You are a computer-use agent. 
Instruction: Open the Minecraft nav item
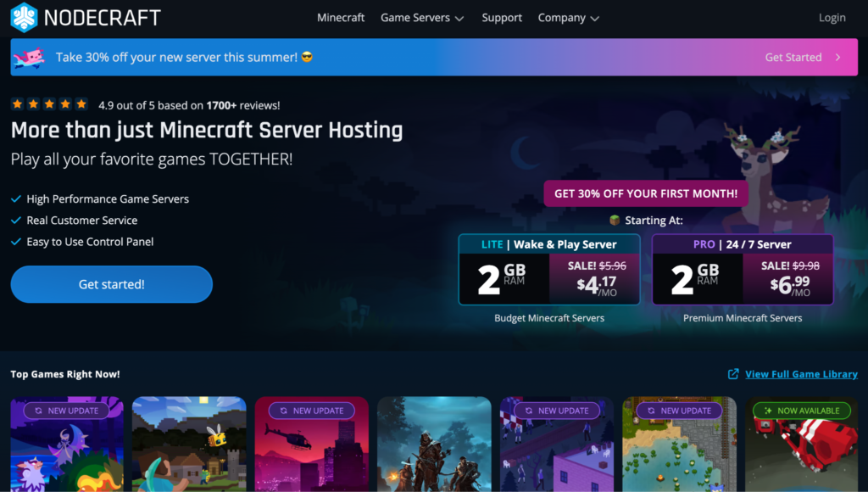pyautogui.click(x=341, y=18)
